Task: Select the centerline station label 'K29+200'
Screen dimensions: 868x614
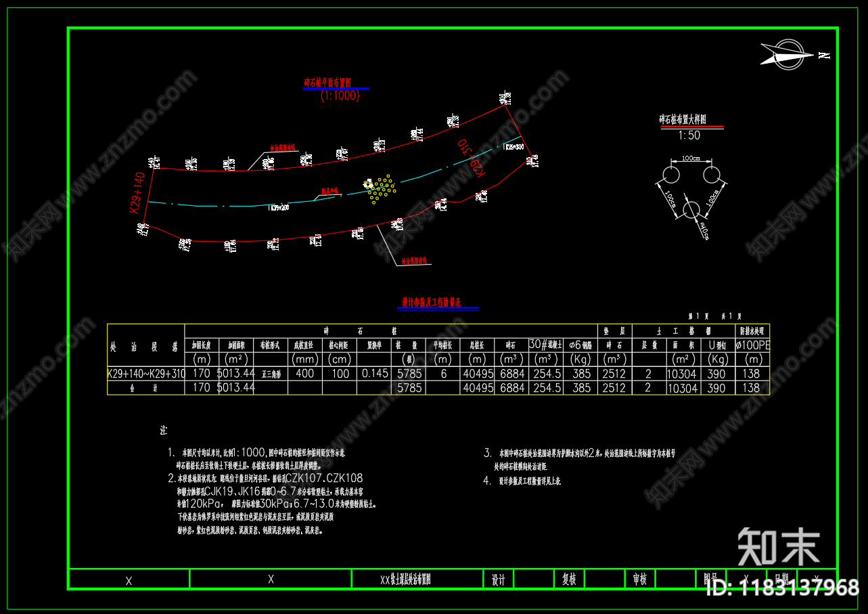Action: (x=279, y=207)
